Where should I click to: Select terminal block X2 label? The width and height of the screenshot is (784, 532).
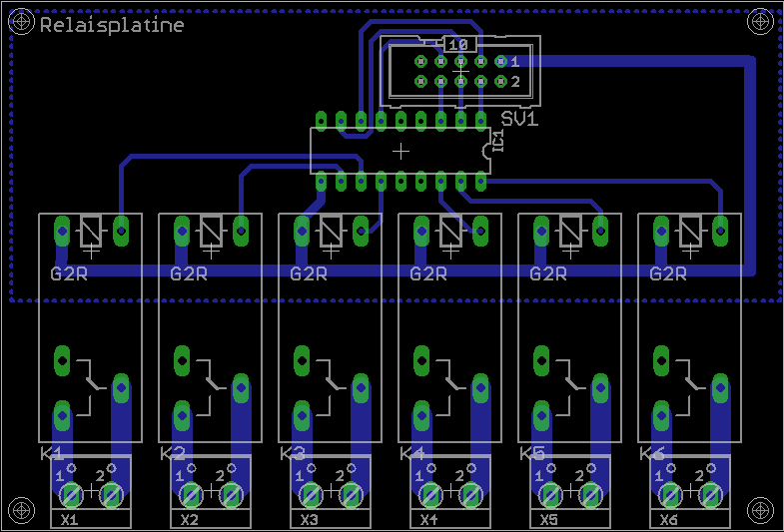190,520
